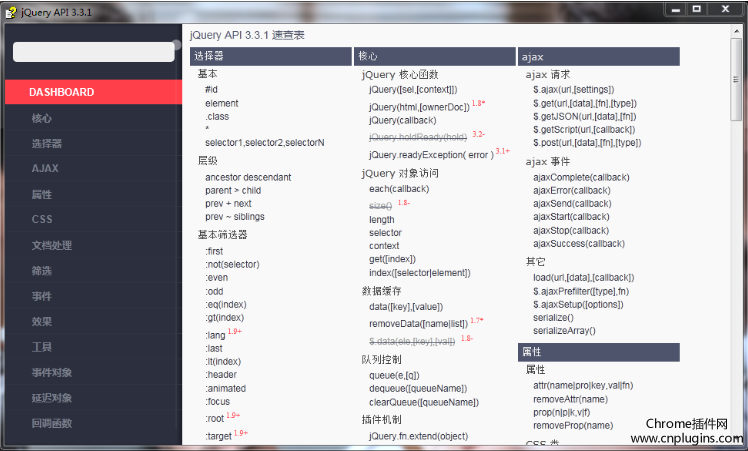Open the :animated filter link
The height and width of the screenshot is (451, 748).
point(226,388)
